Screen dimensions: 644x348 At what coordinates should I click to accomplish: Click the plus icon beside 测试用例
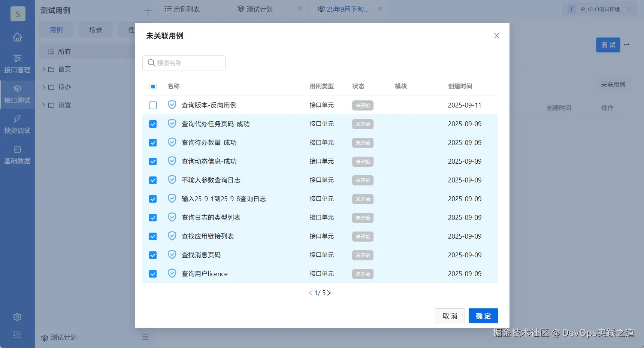click(x=148, y=11)
